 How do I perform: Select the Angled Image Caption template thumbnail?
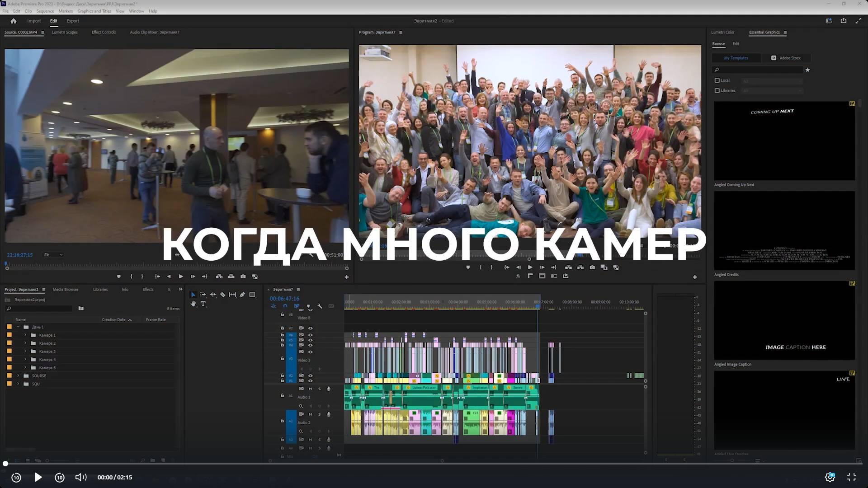(784, 320)
